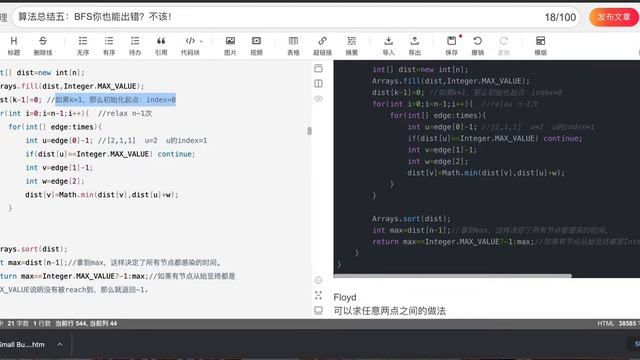
Task: Click '当前行 544, 当前列 44' status bar entry
Action: 86,323
